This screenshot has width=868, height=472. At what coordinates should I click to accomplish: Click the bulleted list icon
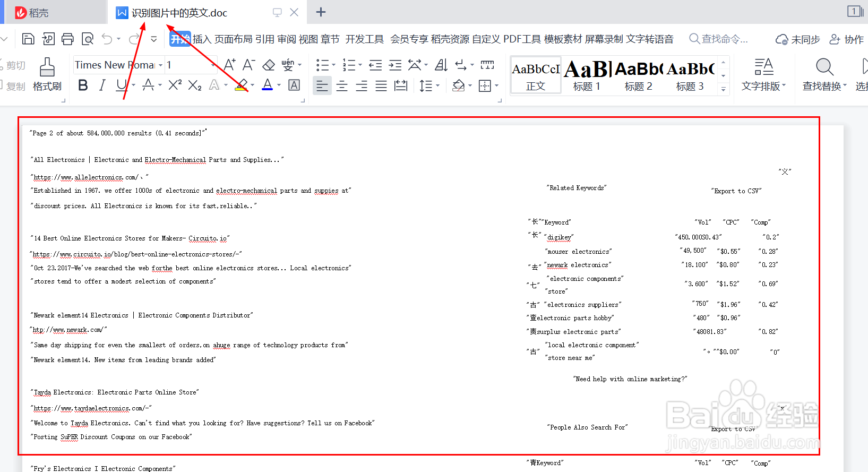(x=322, y=65)
